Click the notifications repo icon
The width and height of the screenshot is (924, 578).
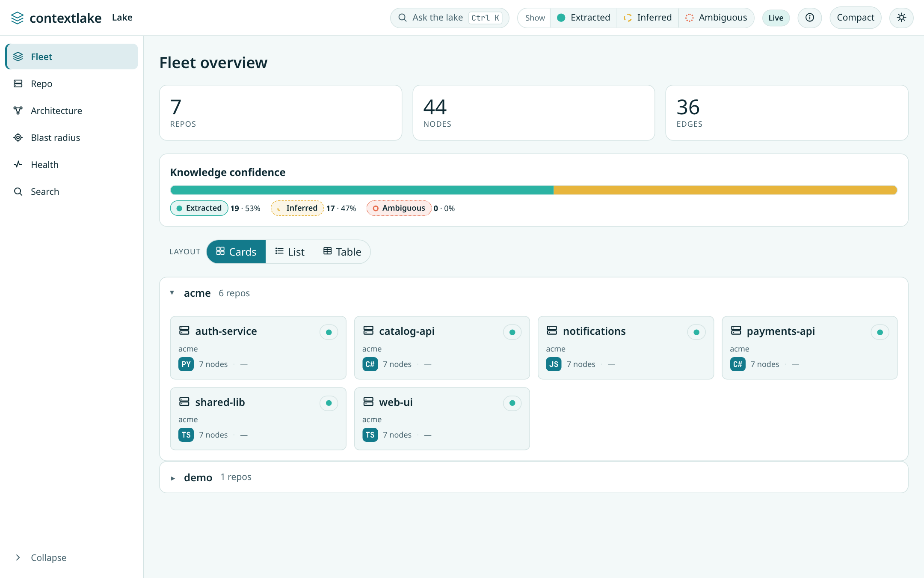click(x=552, y=331)
